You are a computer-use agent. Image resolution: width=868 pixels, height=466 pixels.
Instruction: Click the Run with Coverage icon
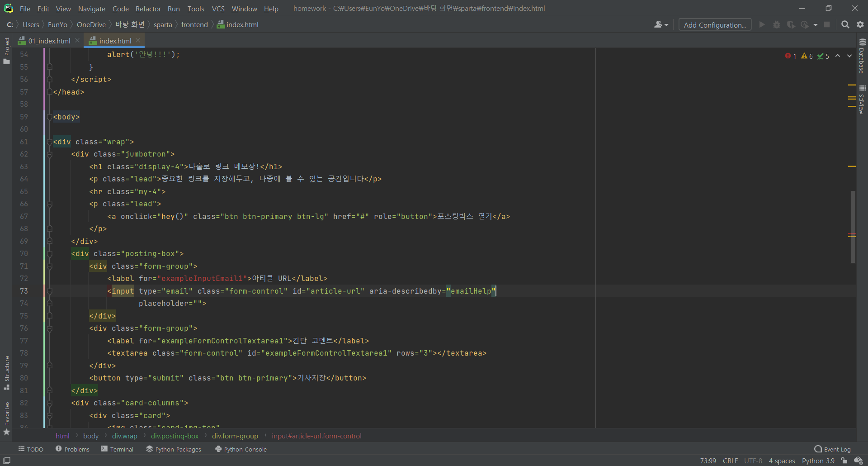(x=791, y=25)
